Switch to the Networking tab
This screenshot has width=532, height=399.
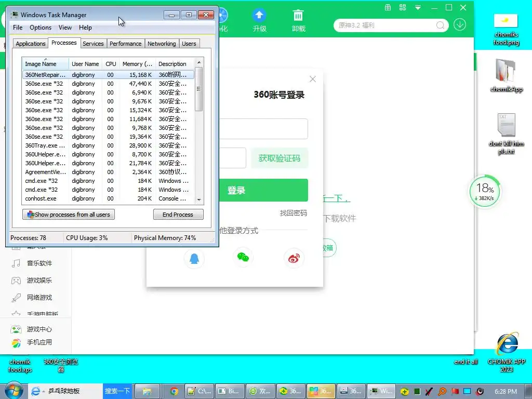coord(162,44)
